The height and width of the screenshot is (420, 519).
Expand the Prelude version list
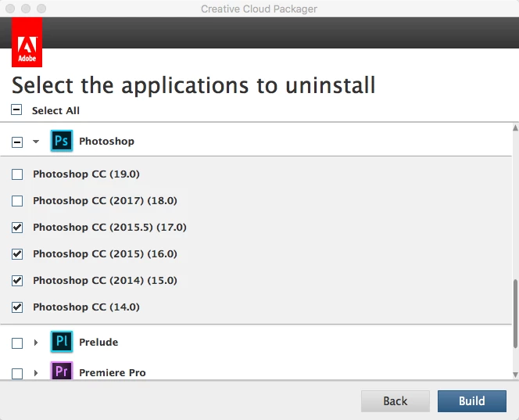click(36, 342)
